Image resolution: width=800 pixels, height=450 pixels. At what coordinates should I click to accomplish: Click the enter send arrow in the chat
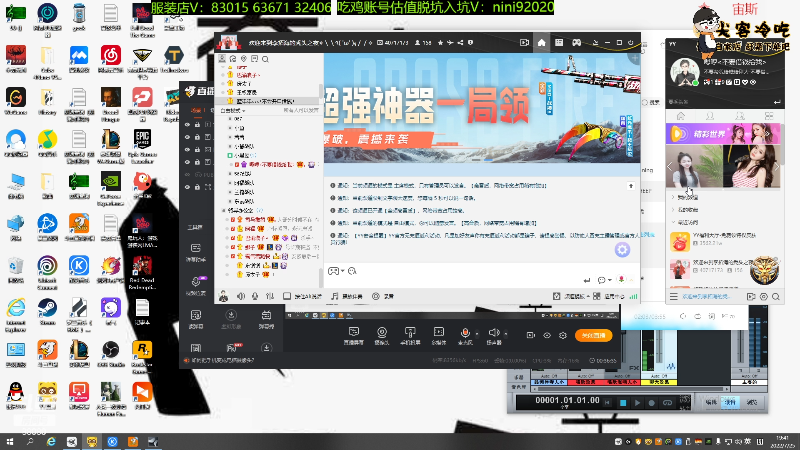point(587,280)
